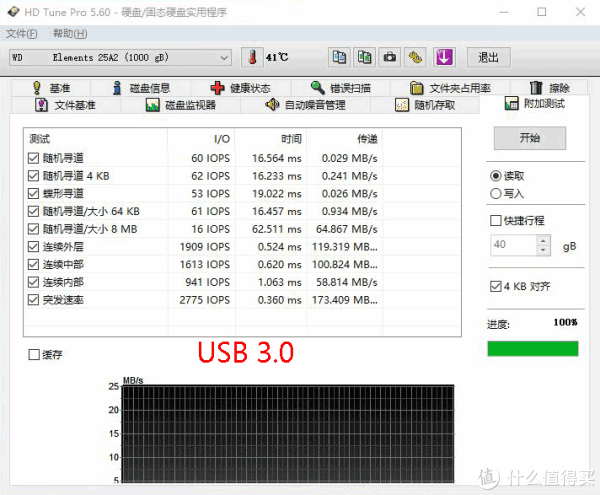
Task: Minimize the HD Tune Pro window
Action: click(x=504, y=12)
